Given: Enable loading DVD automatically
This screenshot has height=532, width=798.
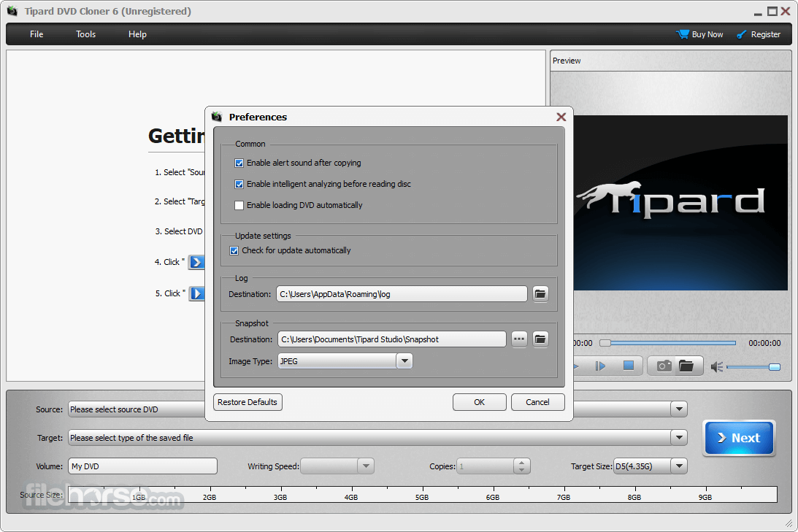Looking at the screenshot, I should tap(239, 206).
